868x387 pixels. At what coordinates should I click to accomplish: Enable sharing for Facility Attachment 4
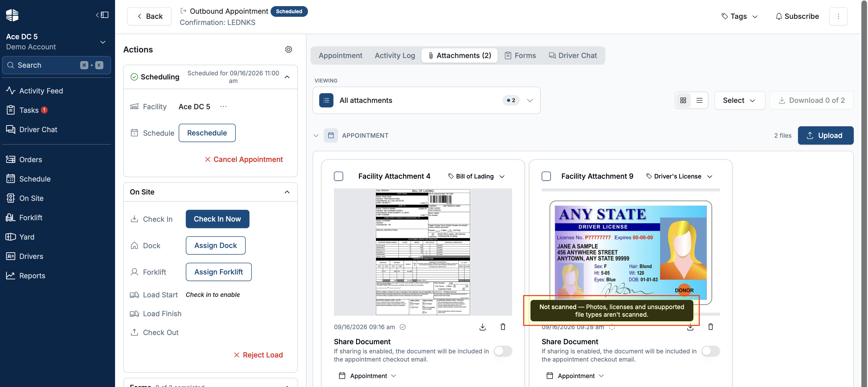pos(503,351)
